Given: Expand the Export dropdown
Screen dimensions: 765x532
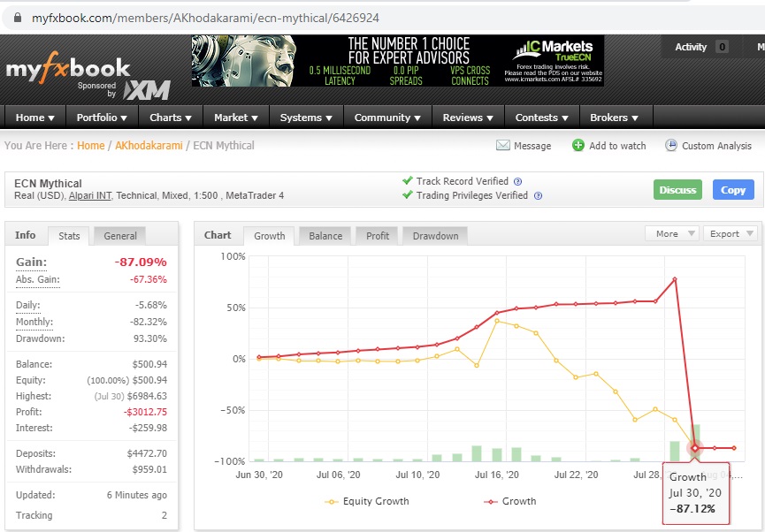Looking at the screenshot, I should point(731,233).
